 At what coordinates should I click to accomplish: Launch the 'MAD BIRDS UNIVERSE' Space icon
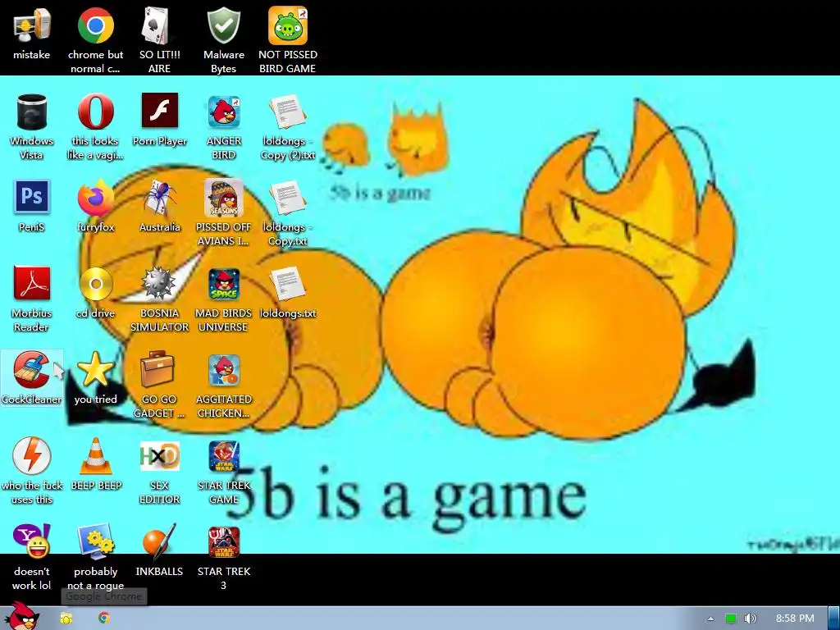(x=224, y=284)
